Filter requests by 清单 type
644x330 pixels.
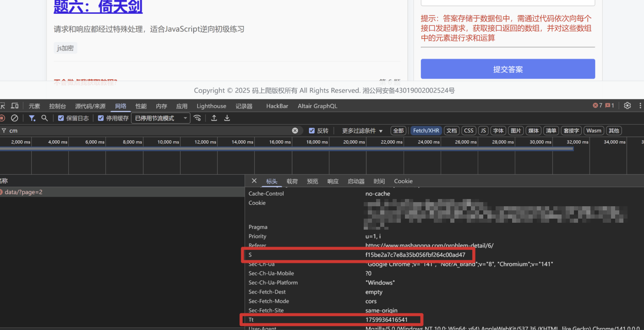click(x=551, y=131)
